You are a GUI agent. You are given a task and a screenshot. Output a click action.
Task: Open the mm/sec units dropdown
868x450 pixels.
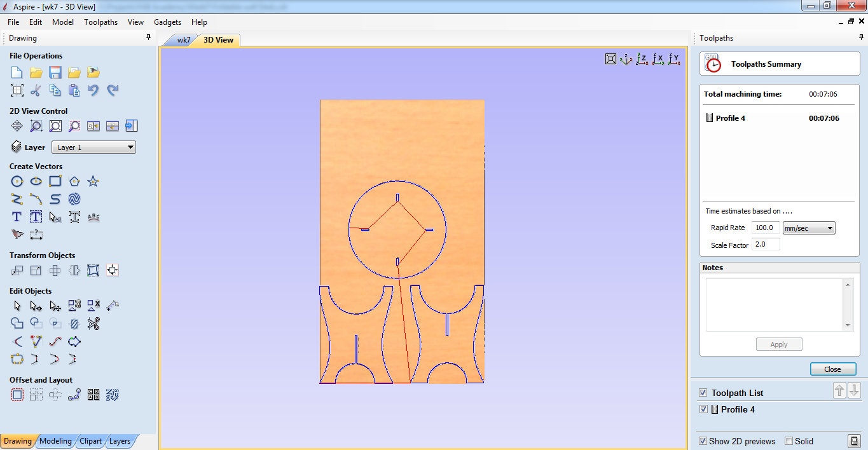(809, 228)
